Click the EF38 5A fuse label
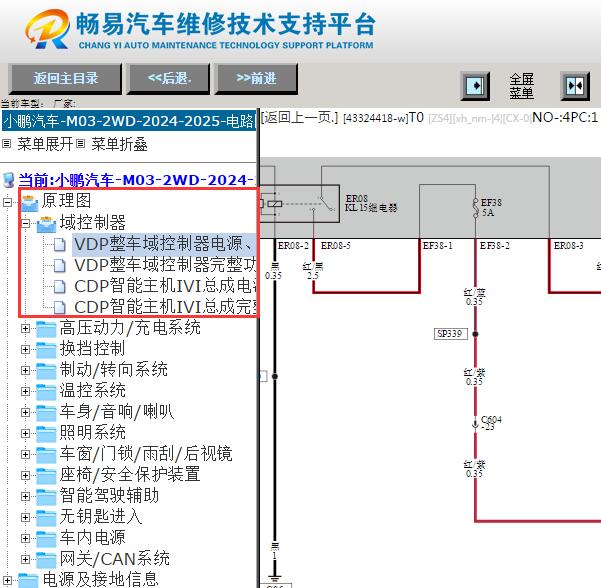Screen dimensions: 601x588 point(491,207)
